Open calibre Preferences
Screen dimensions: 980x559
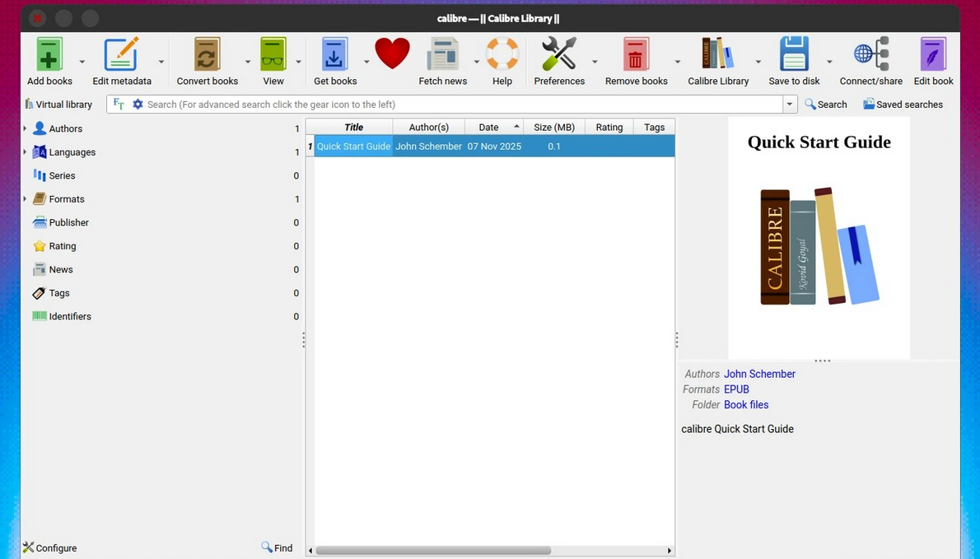558,56
